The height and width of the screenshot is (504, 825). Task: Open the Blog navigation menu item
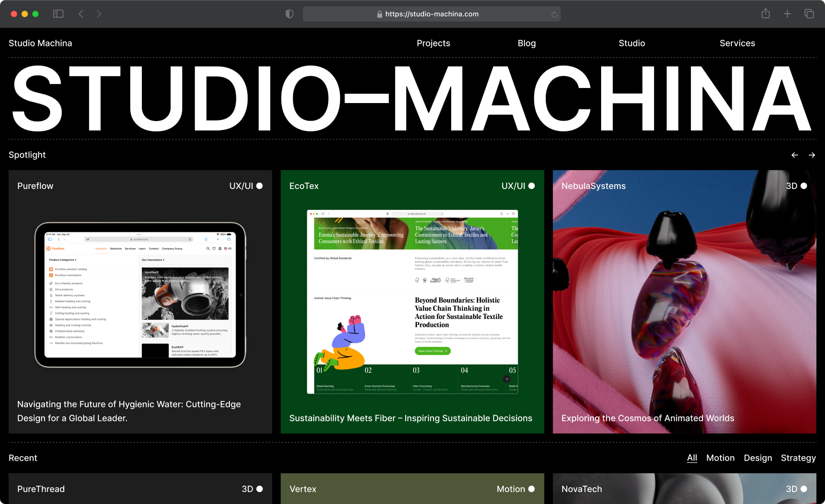tap(526, 43)
